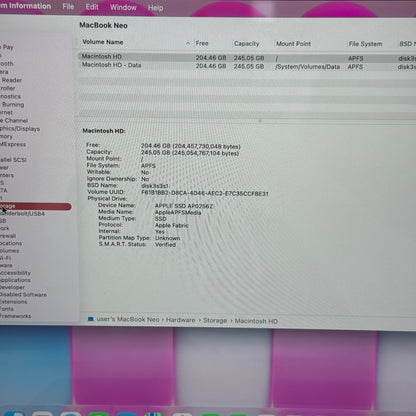
Task: Select Extensions in the sidebar
Action: pos(14,302)
